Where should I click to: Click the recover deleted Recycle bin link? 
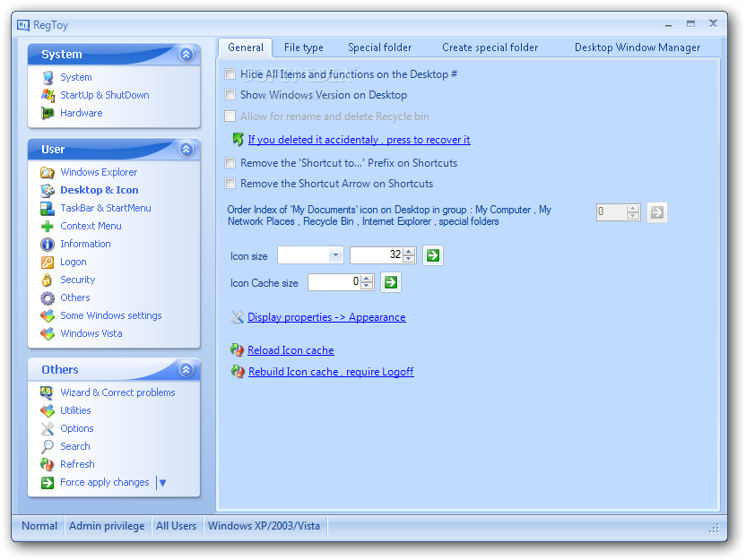(360, 140)
